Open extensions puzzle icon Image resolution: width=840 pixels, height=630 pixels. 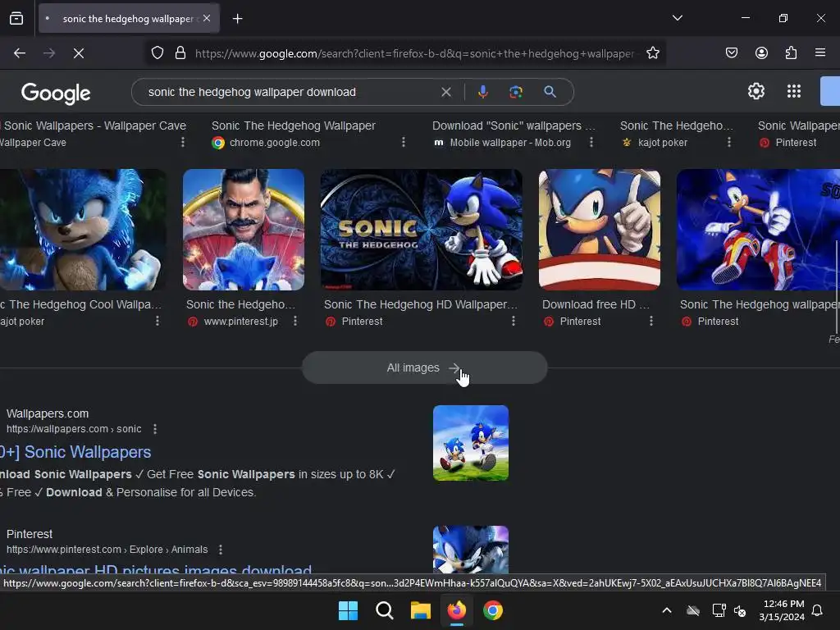tap(791, 53)
